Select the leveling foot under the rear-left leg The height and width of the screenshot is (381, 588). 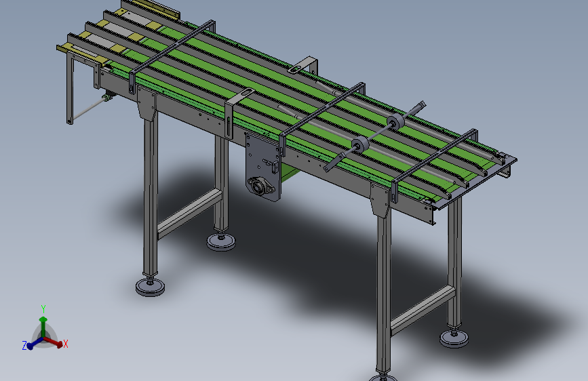point(221,241)
